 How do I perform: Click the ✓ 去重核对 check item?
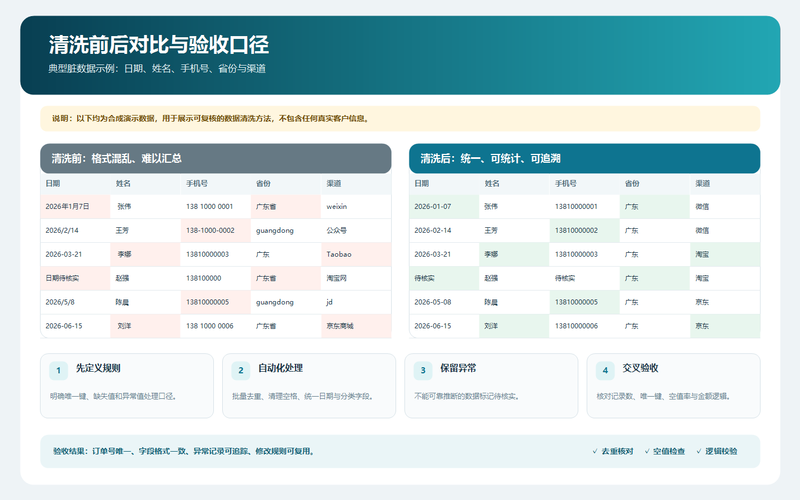pyautogui.click(x=613, y=451)
